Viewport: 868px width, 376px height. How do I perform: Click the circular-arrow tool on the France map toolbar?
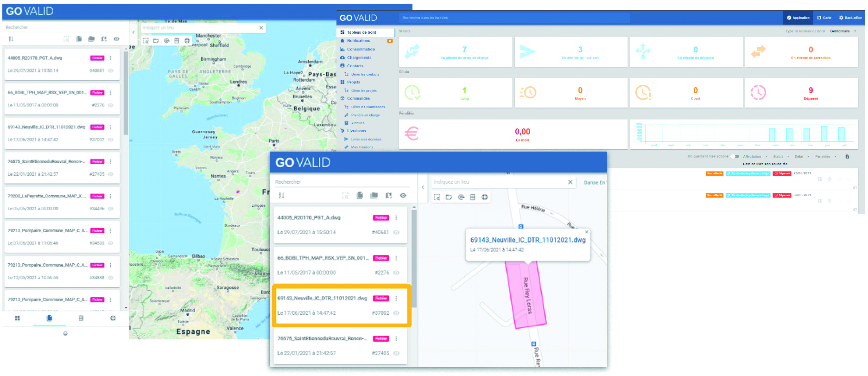(167, 41)
